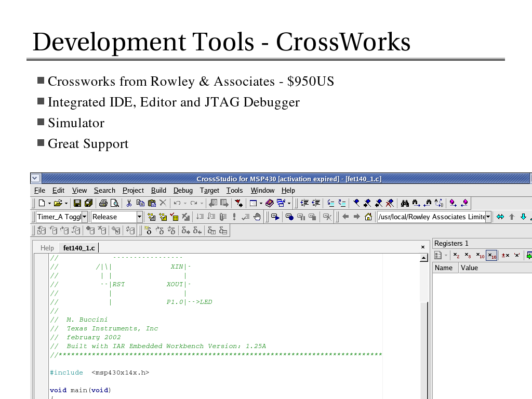532x399 pixels.
Task: Click the cyan down arrow icon
Action: [x=523, y=217]
